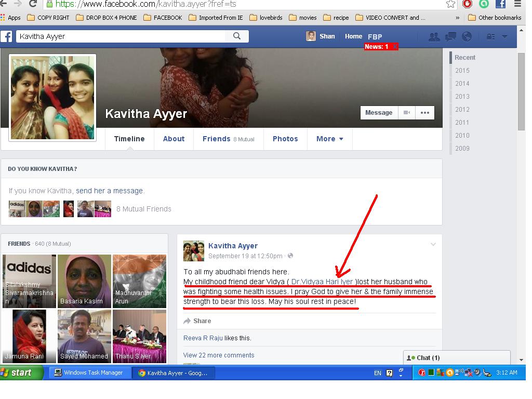The height and width of the screenshot is (399, 532).
Task: Open movies bookmark folder
Action: tap(303, 18)
